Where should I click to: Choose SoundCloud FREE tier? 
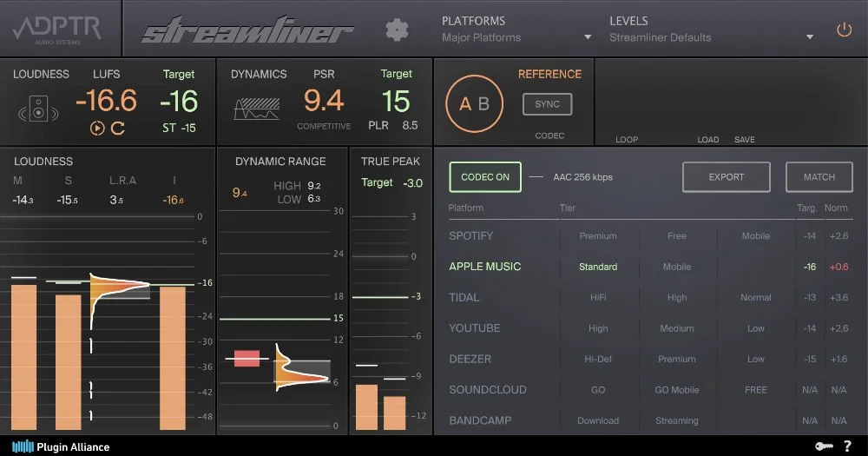[756, 390]
